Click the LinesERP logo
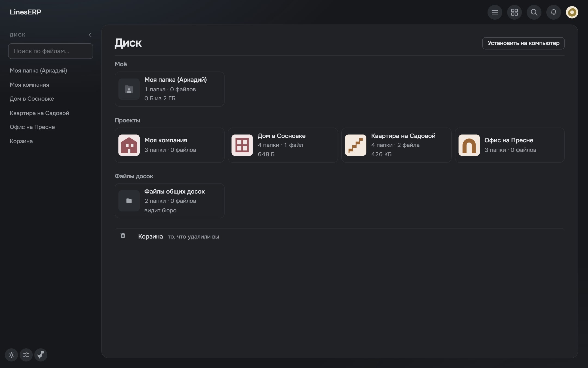 [25, 12]
